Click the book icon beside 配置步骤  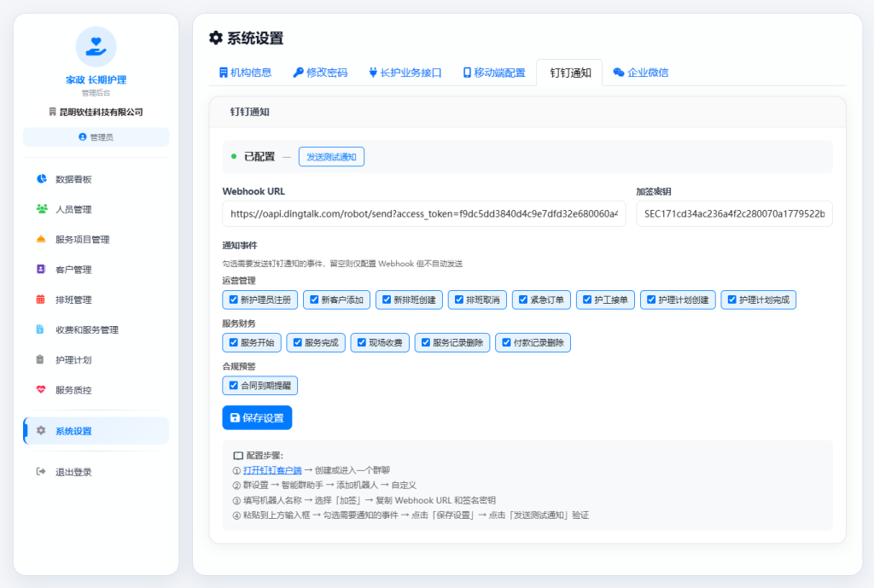[x=238, y=456]
